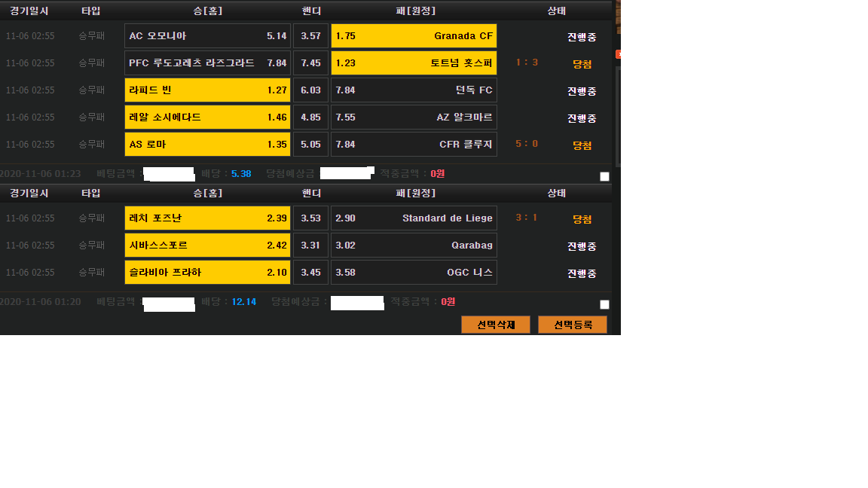Check the checkbox for the 12.14 odds slip
This screenshot has width=868, height=488.
[604, 304]
